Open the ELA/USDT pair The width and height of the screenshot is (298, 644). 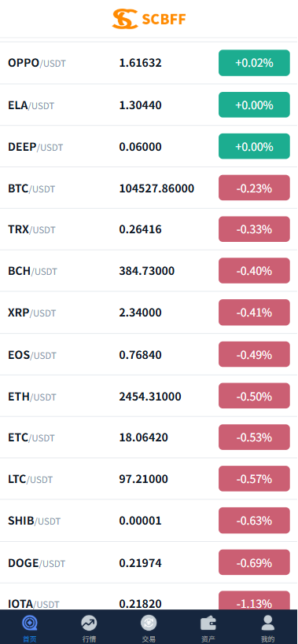coord(149,104)
